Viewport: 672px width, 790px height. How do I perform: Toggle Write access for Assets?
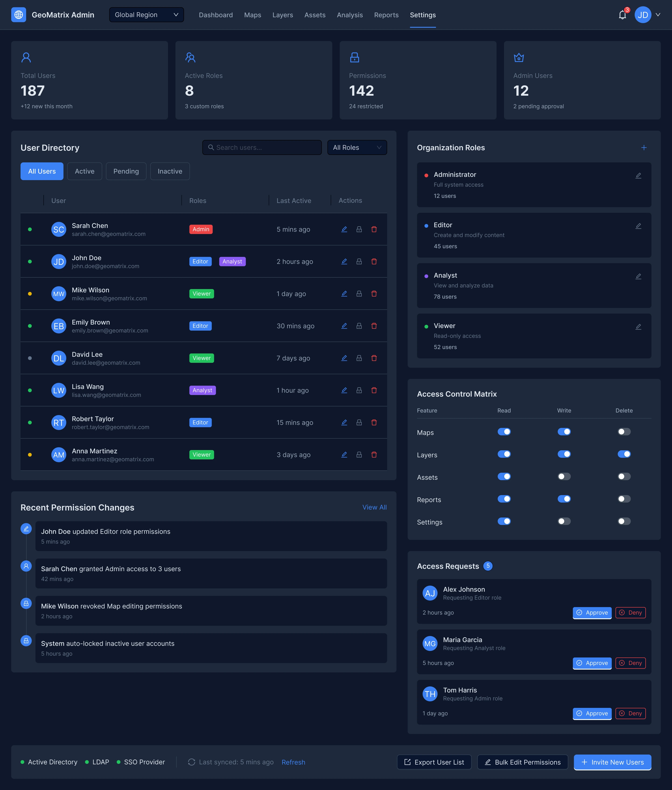pos(564,476)
